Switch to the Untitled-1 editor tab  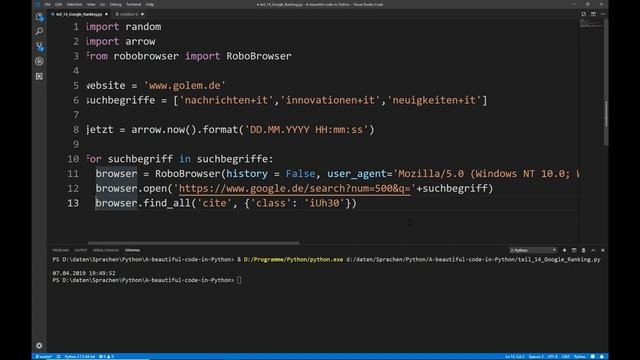pyautogui.click(x=129, y=14)
